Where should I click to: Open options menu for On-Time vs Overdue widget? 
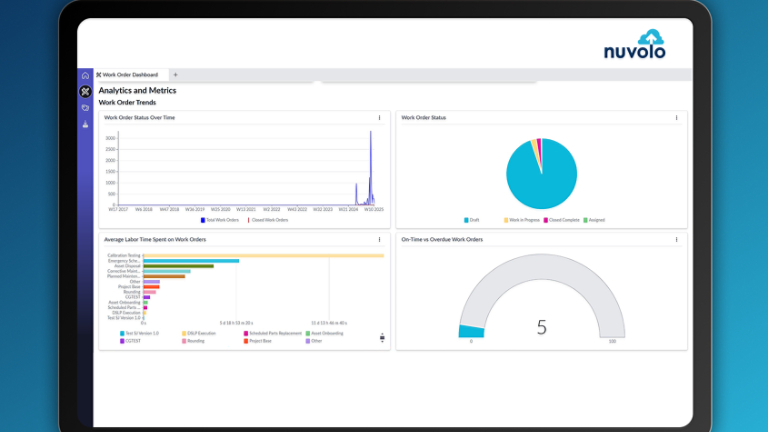pyautogui.click(x=676, y=240)
